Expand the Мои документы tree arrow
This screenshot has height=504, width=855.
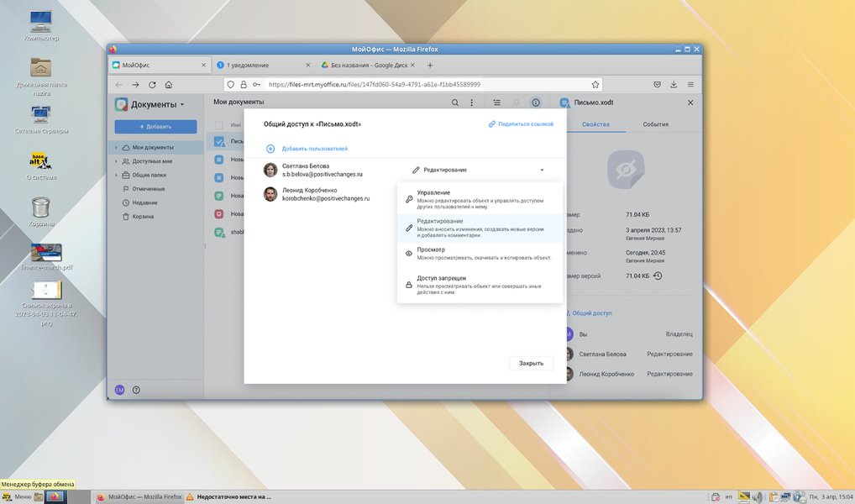pos(116,147)
